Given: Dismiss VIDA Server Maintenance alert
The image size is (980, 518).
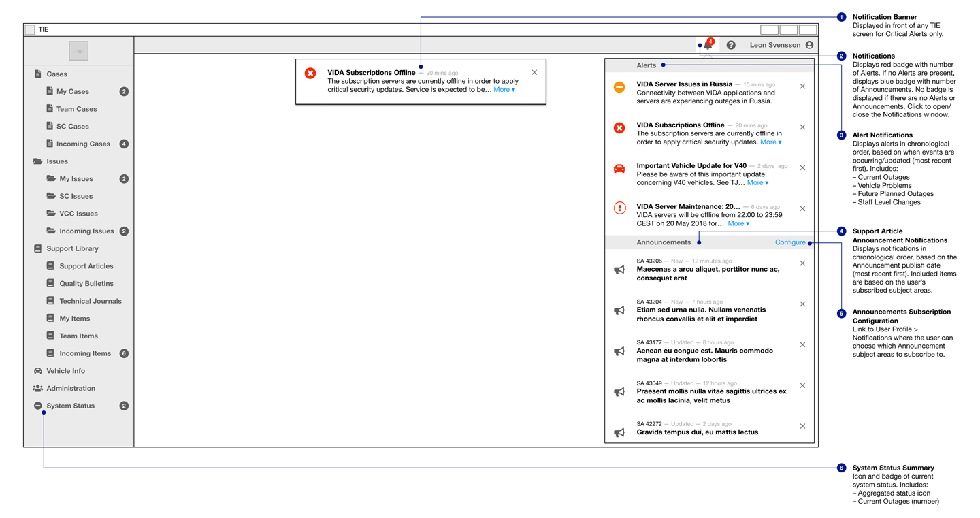Looking at the screenshot, I should pos(802,209).
